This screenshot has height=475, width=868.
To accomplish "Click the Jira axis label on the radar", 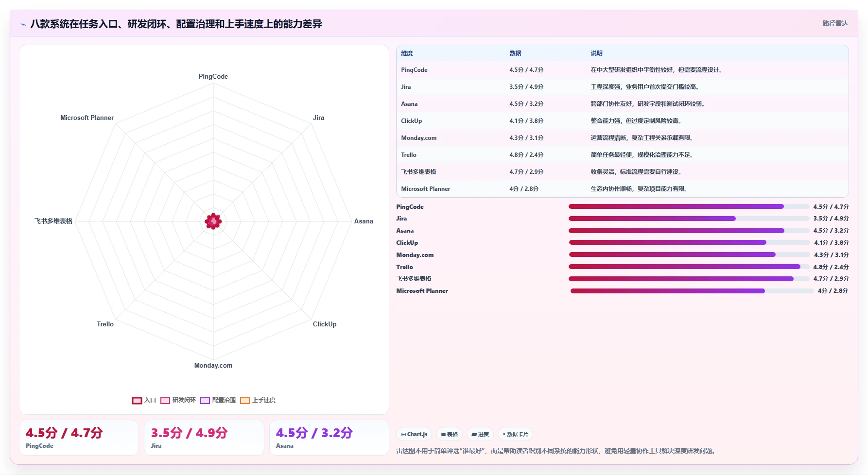I will pyautogui.click(x=318, y=118).
